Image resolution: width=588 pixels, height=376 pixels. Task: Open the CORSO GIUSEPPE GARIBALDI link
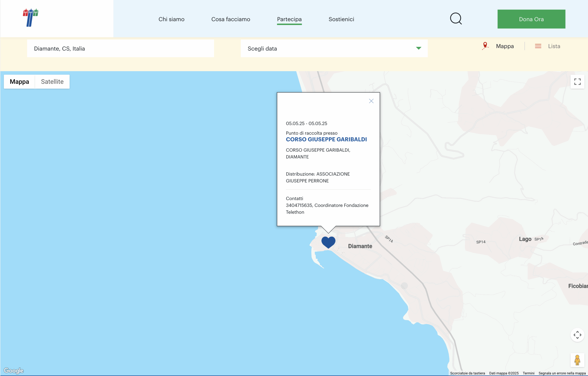(x=326, y=139)
